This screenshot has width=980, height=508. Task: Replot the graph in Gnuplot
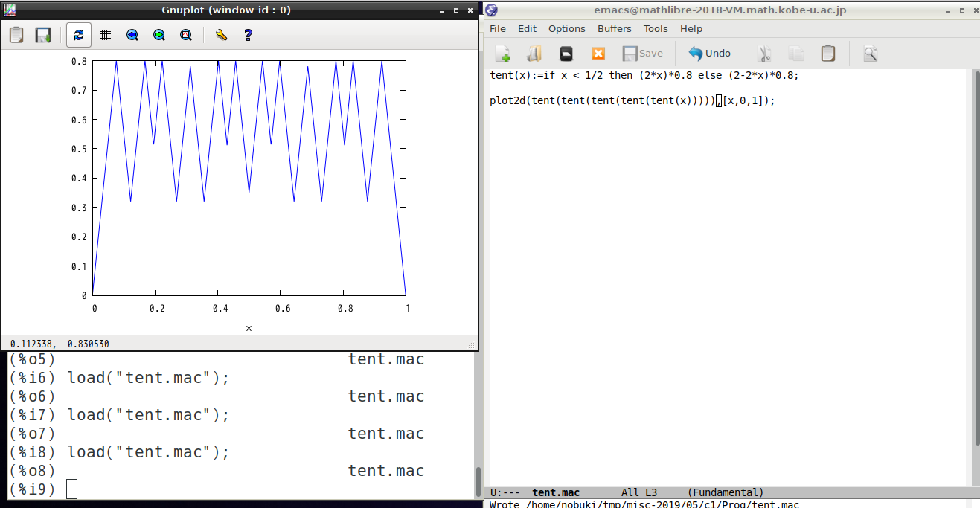[79, 35]
